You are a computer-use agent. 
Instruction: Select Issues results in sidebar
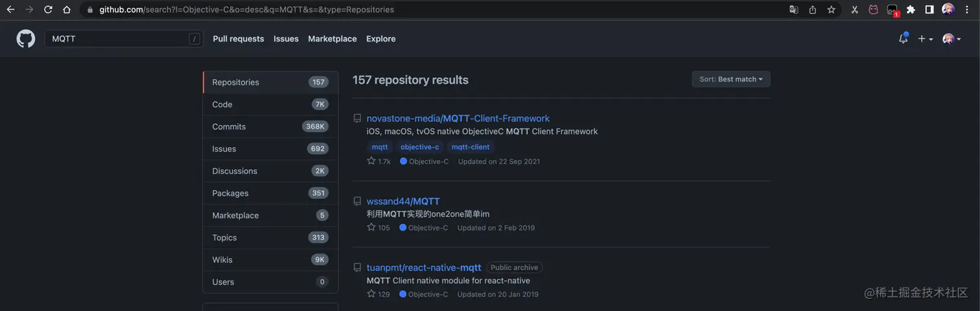pyautogui.click(x=270, y=148)
